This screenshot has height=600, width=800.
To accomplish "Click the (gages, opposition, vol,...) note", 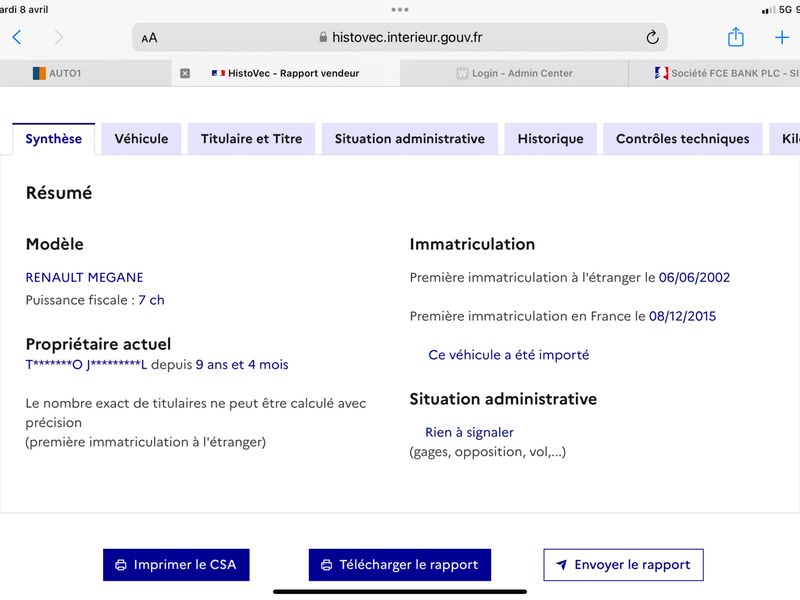I will pyautogui.click(x=488, y=452).
